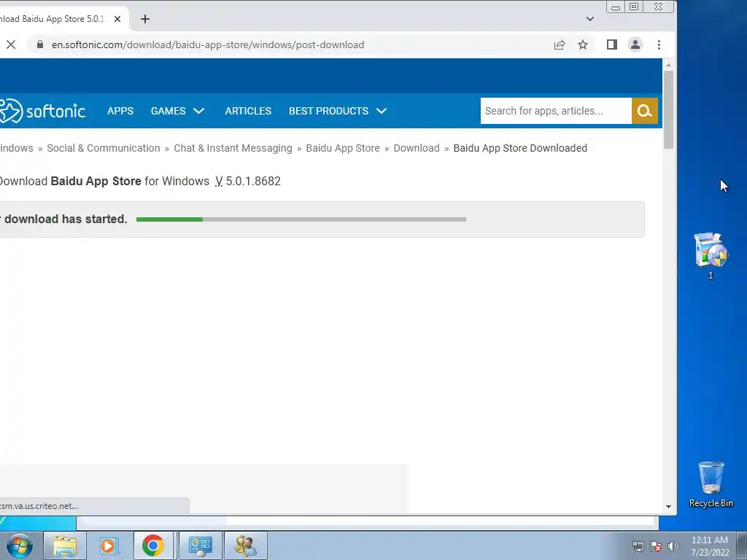Open the Action Center flag icon
This screenshot has width=747, height=560.
click(x=656, y=546)
